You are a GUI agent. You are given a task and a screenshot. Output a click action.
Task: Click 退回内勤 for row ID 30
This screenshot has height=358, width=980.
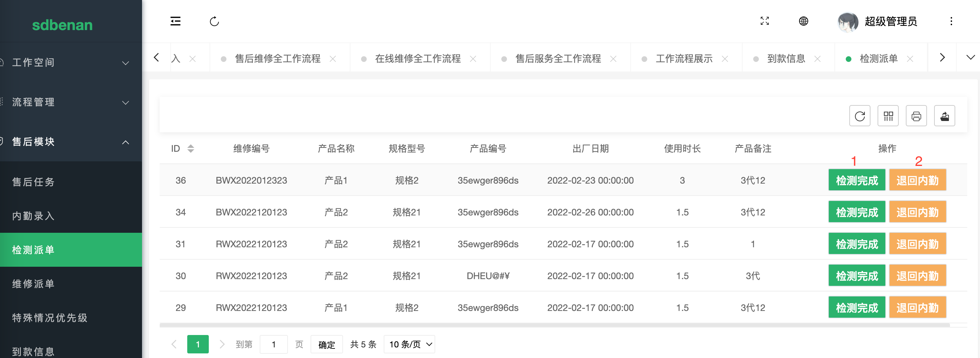pos(917,276)
